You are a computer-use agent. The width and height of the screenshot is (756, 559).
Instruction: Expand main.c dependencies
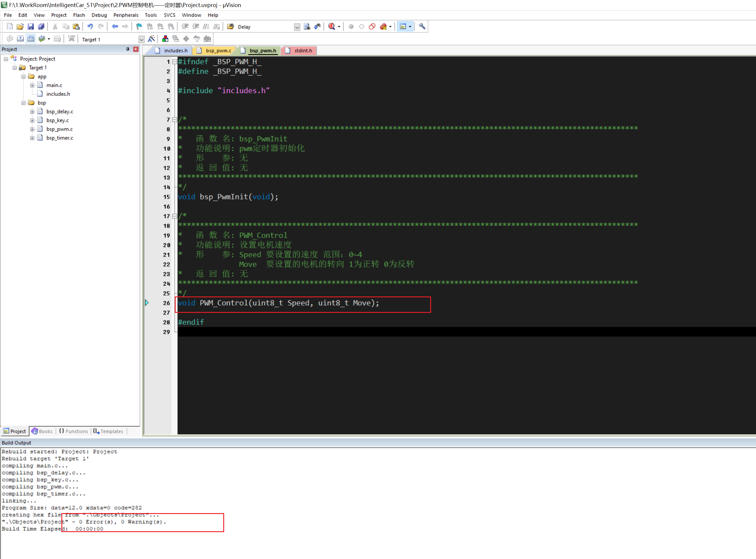click(32, 85)
